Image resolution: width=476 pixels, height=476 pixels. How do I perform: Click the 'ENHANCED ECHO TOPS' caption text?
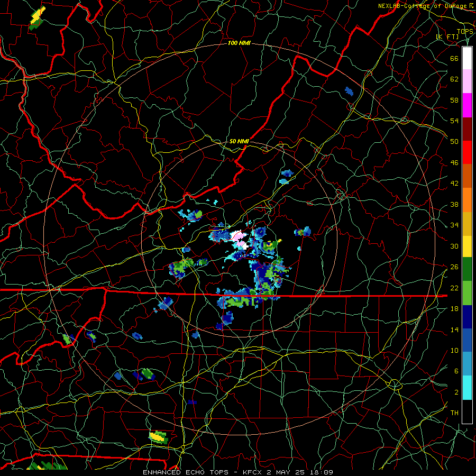[x=186, y=472]
